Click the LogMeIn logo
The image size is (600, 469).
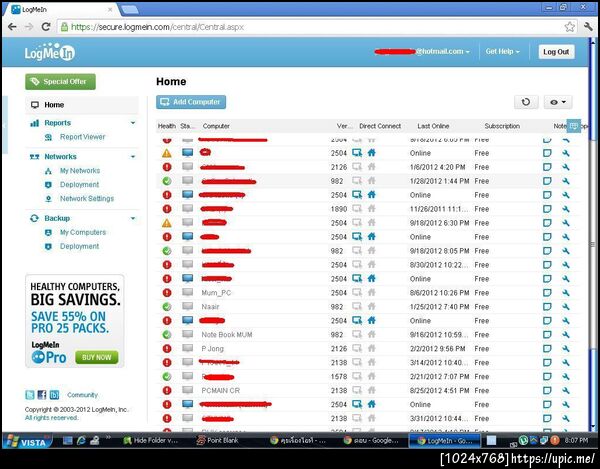(x=50, y=52)
